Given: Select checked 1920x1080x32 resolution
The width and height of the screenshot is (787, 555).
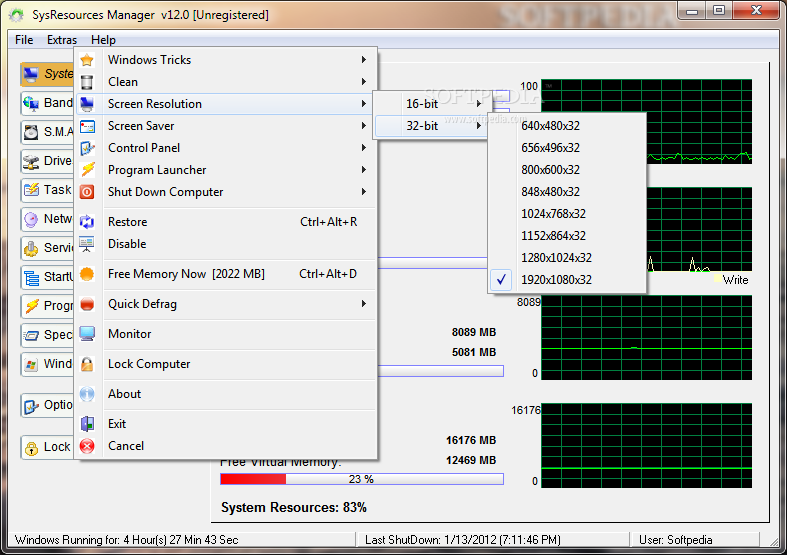Looking at the screenshot, I should [x=567, y=280].
